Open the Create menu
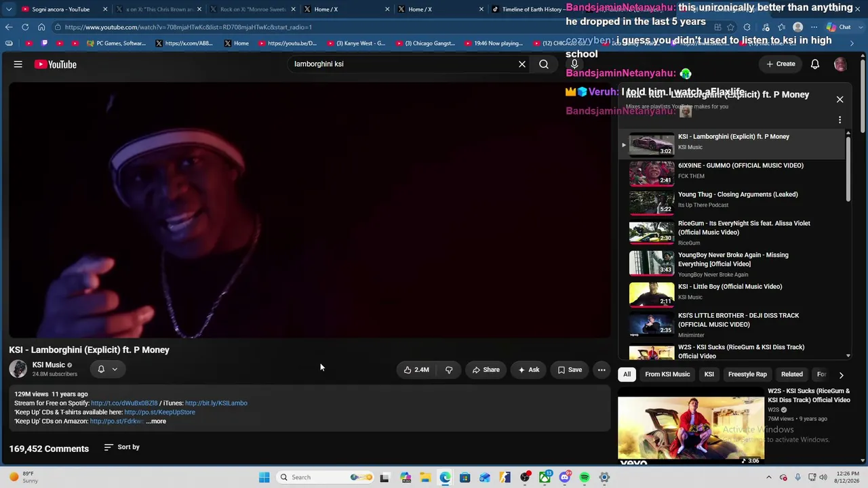Viewport: 868px width, 488px height. point(781,64)
